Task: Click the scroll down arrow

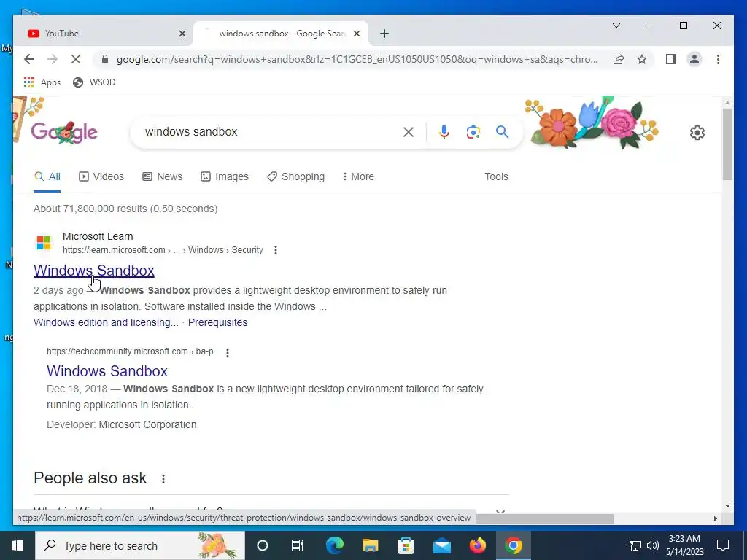Action: pyautogui.click(x=727, y=506)
